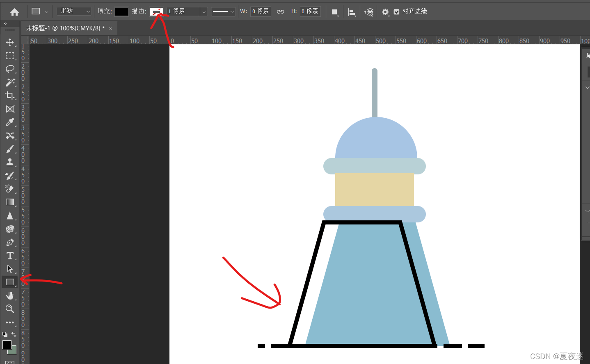The height and width of the screenshot is (364, 590).
Task: Expand the toolbar with double arrow
Action: coord(5,24)
